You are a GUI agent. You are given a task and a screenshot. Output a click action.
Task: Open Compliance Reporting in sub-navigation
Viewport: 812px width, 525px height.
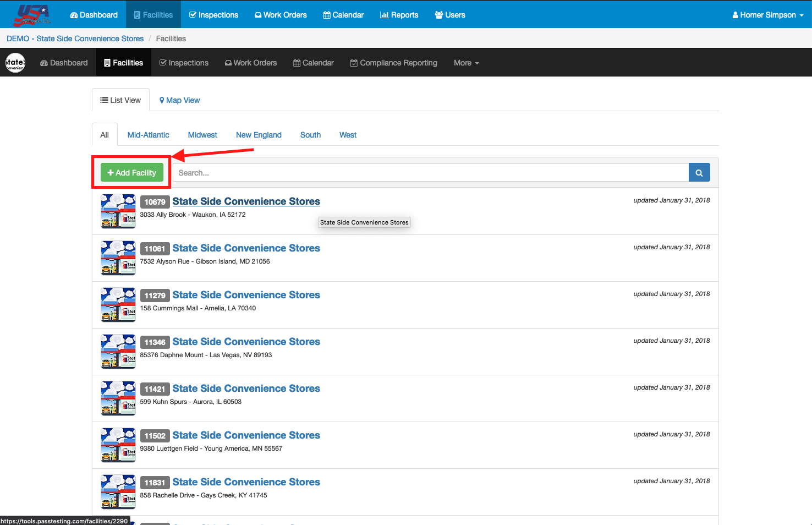click(394, 63)
